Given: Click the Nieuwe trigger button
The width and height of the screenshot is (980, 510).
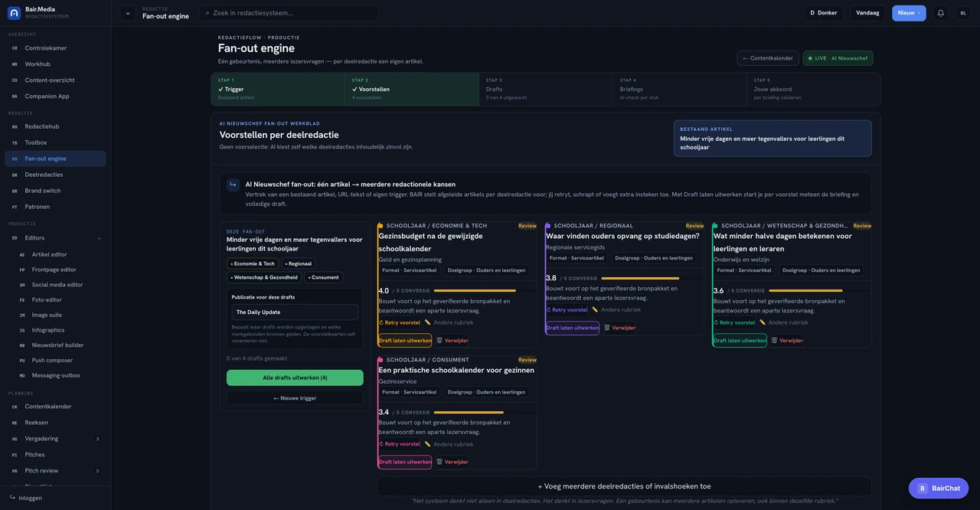Looking at the screenshot, I should coord(295,398).
